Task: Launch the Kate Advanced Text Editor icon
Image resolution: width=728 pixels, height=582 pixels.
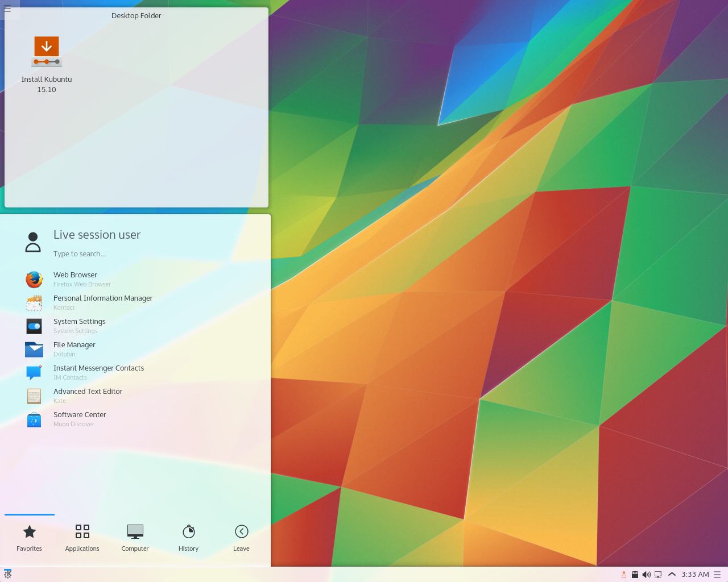Action: pyautogui.click(x=34, y=396)
